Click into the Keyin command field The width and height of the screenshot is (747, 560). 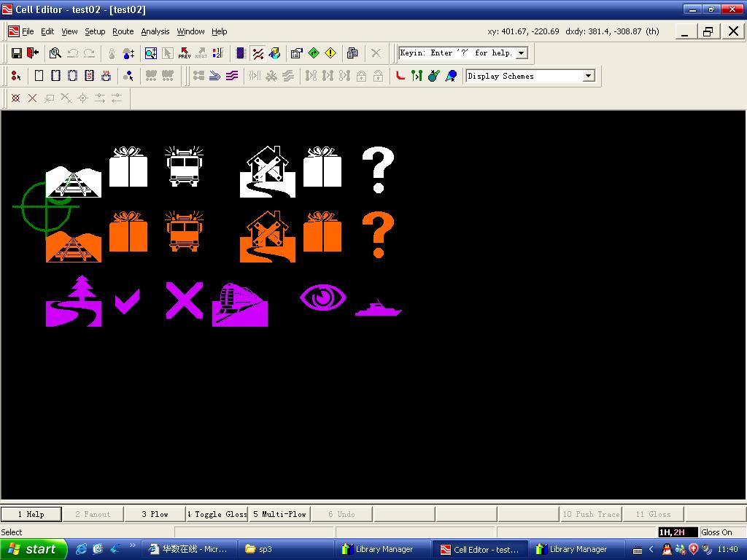tap(458, 52)
